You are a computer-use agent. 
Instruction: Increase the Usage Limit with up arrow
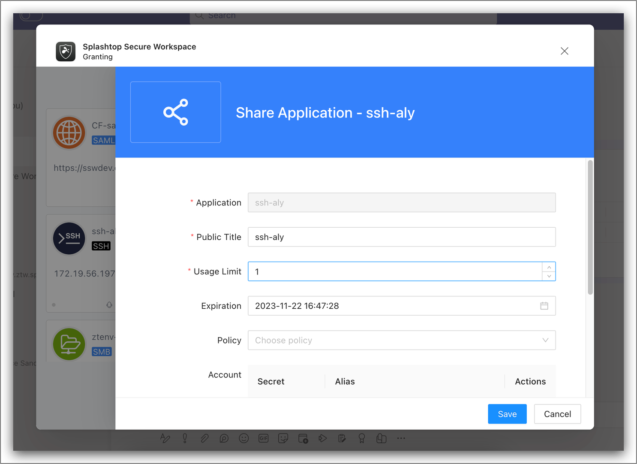click(549, 267)
